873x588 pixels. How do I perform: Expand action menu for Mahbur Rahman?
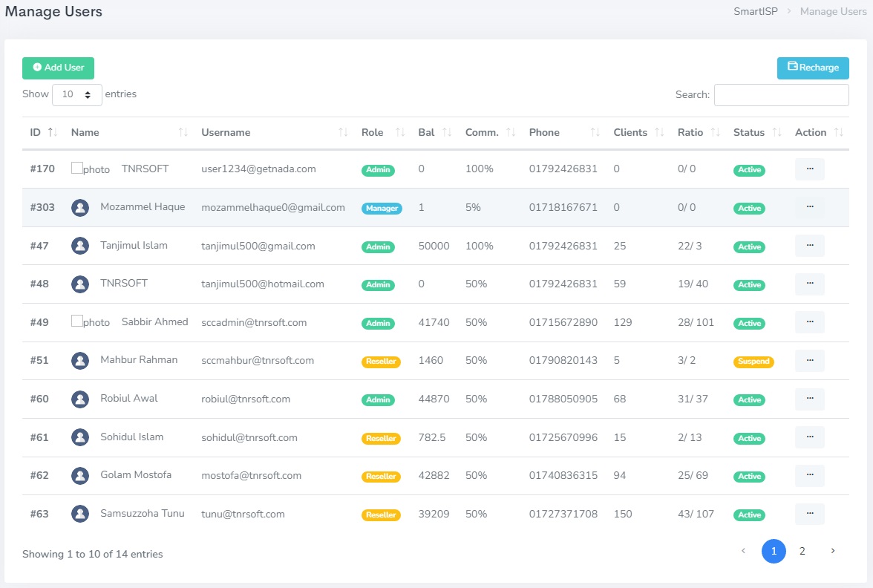[809, 361]
